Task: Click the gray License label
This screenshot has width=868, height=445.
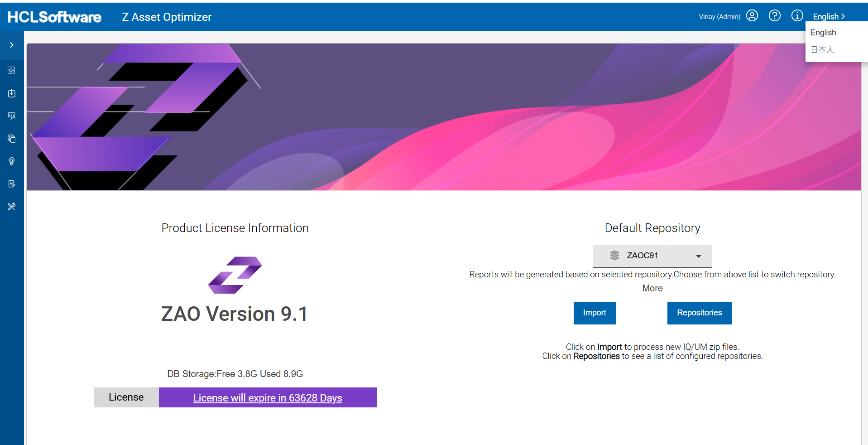Action: pos(126,397)
